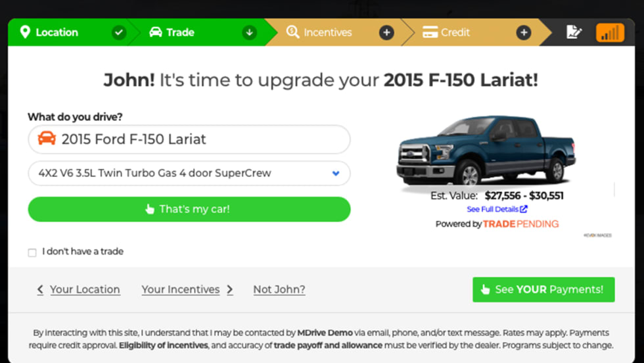Screen dimensions: 644x363
Task: Toggle the Location step checkmark
Action: [x=119, y=32]
